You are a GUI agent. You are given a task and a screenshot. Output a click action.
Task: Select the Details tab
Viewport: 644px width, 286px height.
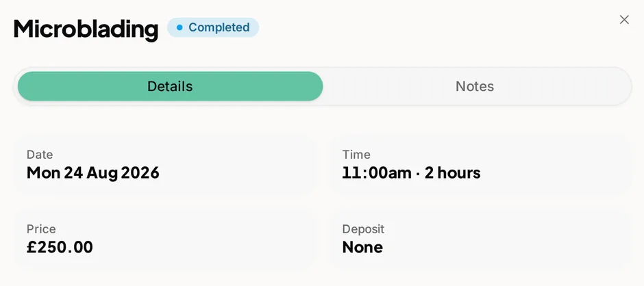tap(170, 86)
